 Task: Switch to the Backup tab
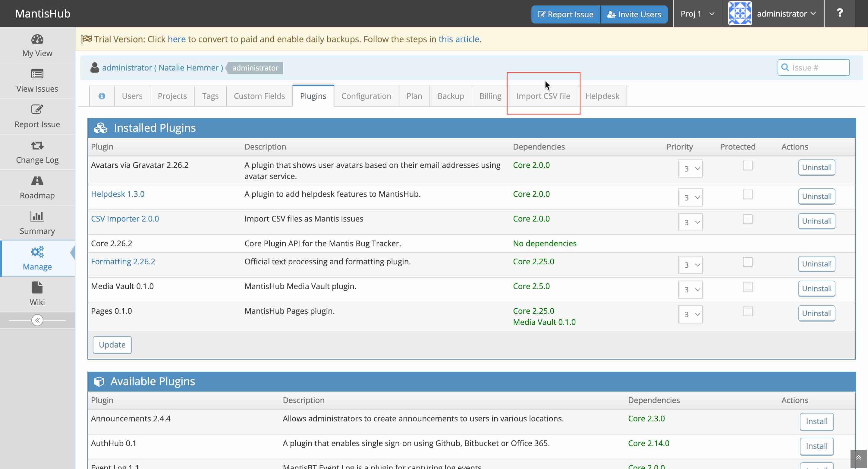point(451,96)
